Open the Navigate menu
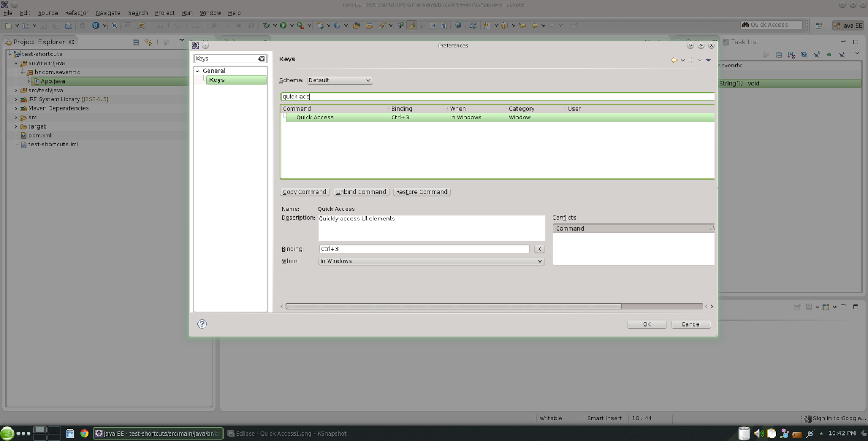 tap(108, 13)
